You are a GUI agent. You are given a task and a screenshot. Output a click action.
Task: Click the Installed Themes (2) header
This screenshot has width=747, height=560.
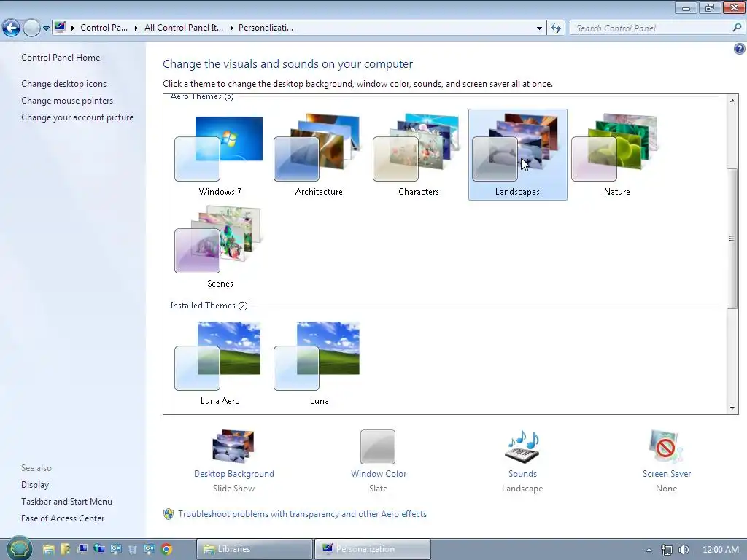click(x=209, y=306)
